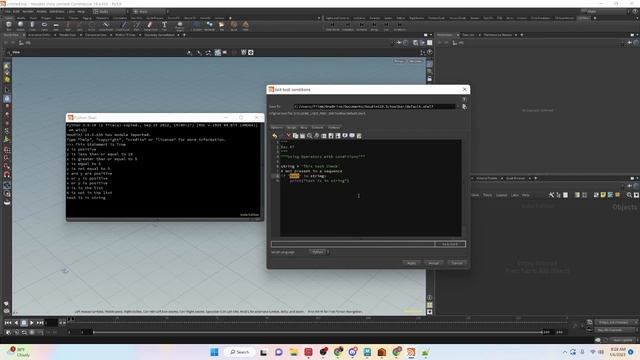Click the Accept button
640x360 pixels.
433,263
